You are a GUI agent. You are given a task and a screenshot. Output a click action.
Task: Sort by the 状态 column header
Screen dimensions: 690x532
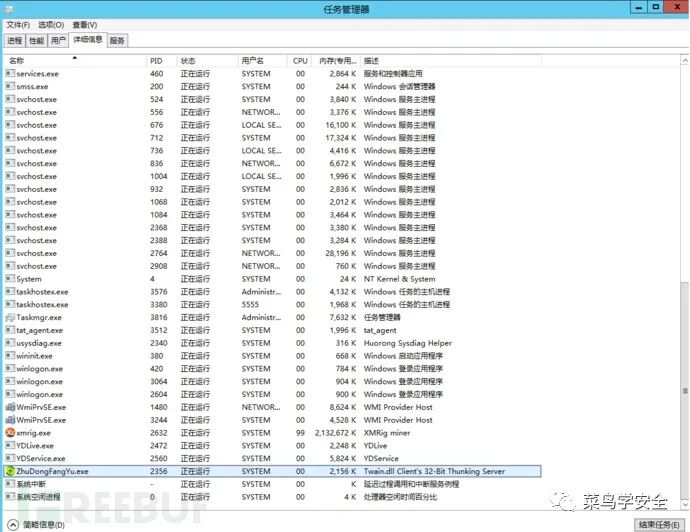[x=207, y=61]
